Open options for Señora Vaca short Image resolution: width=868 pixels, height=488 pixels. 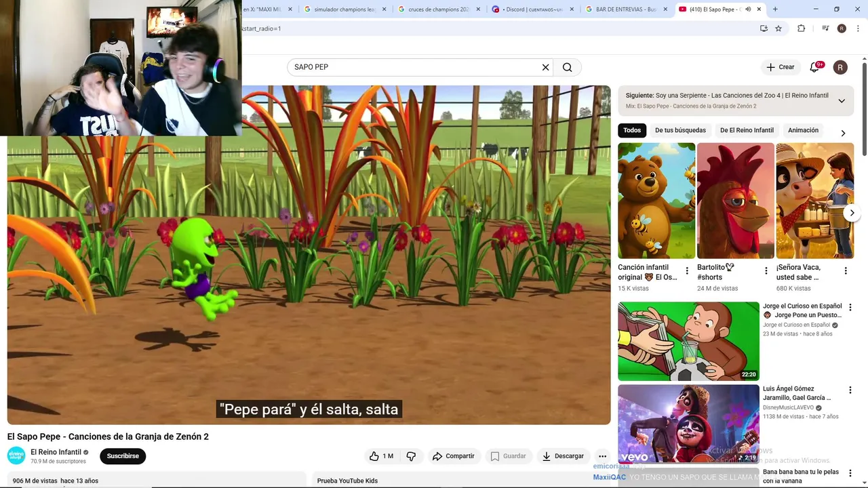tap(846, 271)
